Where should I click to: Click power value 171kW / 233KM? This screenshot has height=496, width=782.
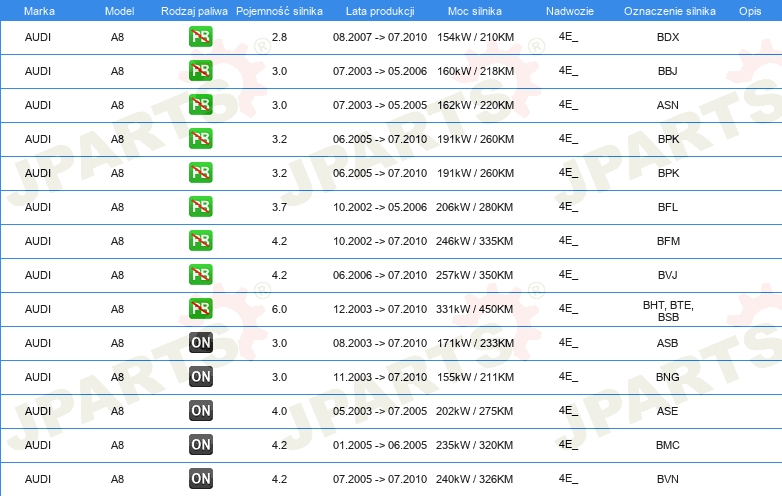coord(475,343)
